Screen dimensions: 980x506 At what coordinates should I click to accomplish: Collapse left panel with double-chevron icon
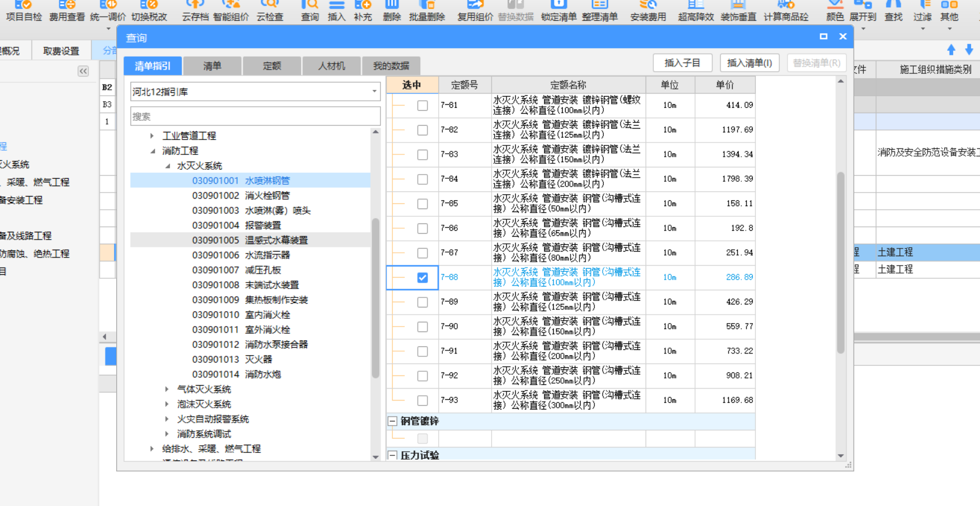coord(83,71)
